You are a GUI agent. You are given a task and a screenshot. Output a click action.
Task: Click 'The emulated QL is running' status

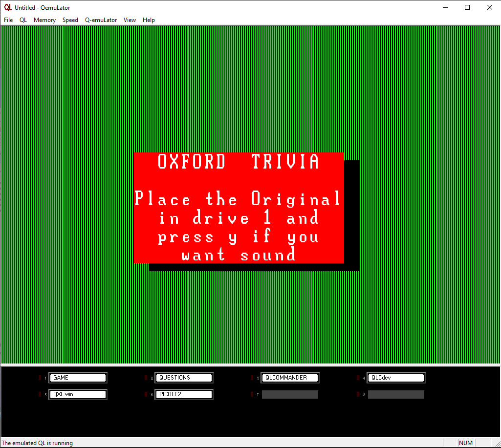click(x=37, y=443)
